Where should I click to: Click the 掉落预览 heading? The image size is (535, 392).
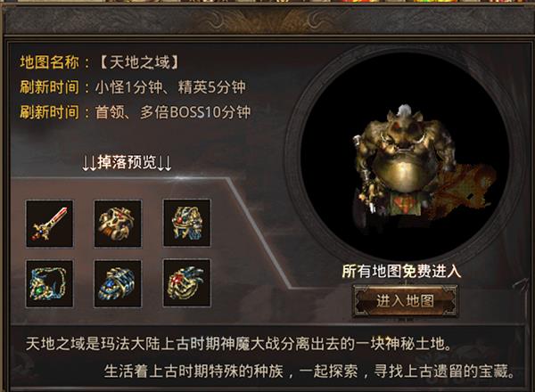(x=127, y=162)
